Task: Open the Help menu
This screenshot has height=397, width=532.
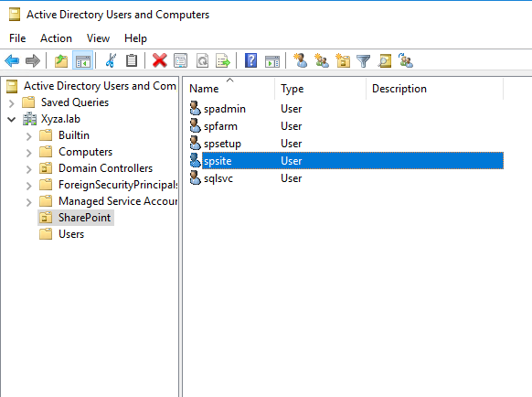Action: [135, 38]
